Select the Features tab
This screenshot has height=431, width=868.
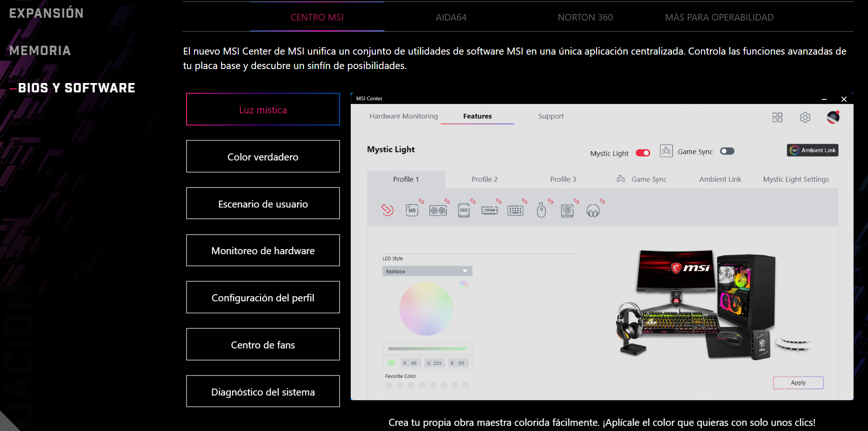point(477,116)
